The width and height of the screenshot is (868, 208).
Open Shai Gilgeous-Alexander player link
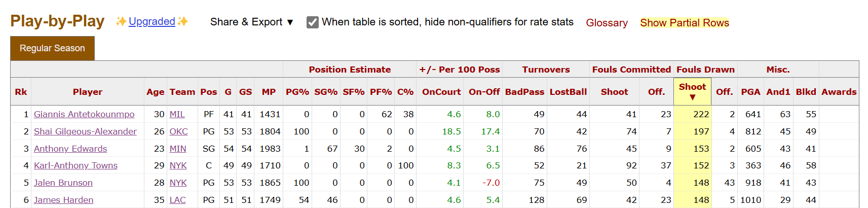85,131
